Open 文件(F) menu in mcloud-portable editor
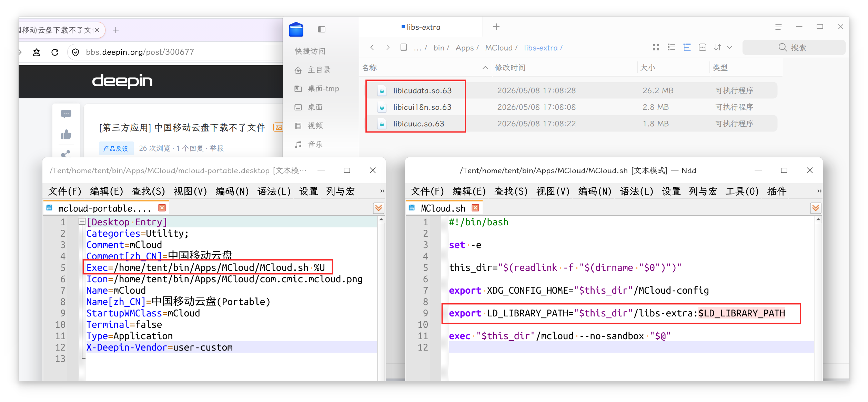 tap(64, 192)
